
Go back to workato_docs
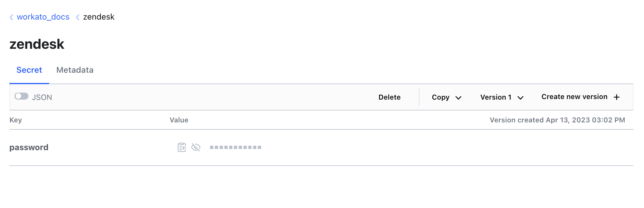pos(43,17)
